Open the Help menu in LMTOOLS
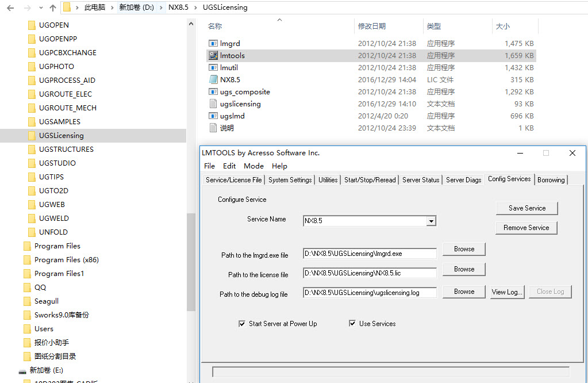Viewport: 588px width, 383px height. [279, 166]
